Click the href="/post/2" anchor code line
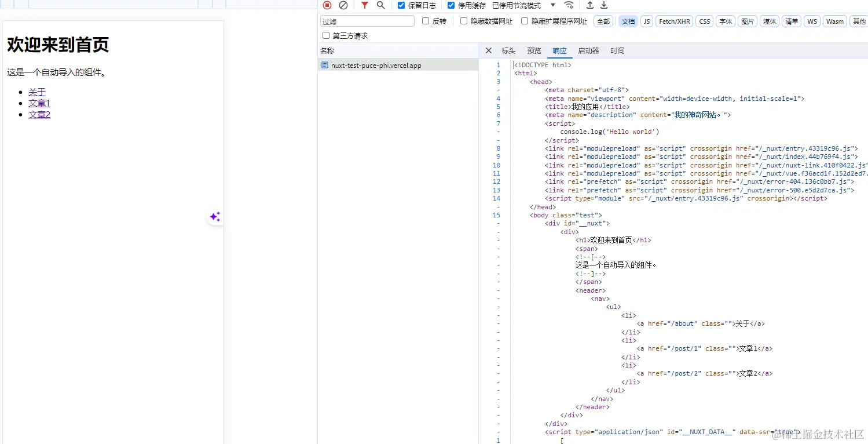Screen dimensions: 868x444 click(705, 373)
